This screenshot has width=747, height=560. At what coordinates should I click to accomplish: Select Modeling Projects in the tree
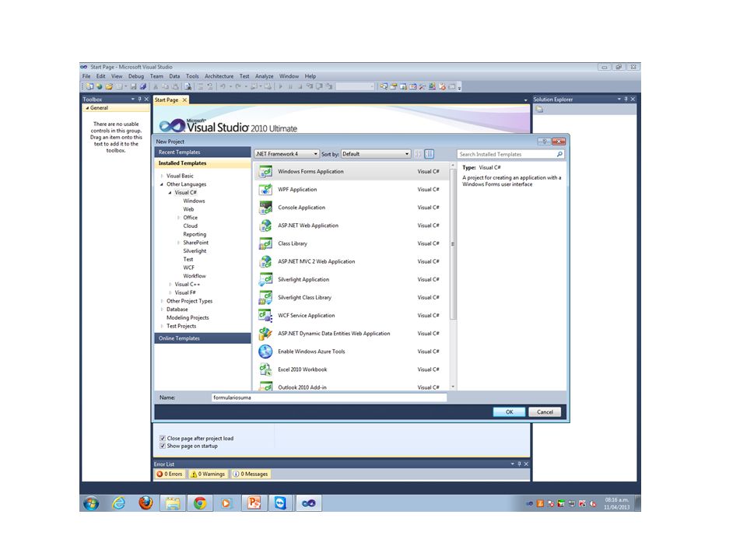click(x=188, y=317)
